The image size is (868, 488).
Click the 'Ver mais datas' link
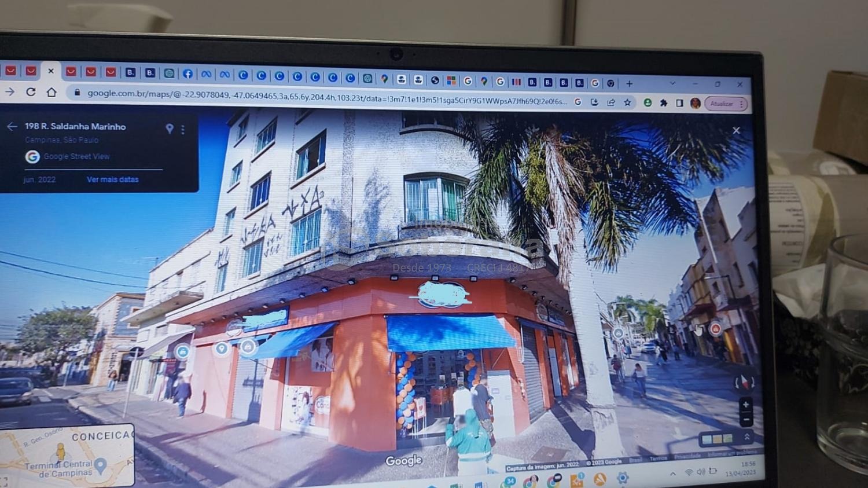point(113,179)
